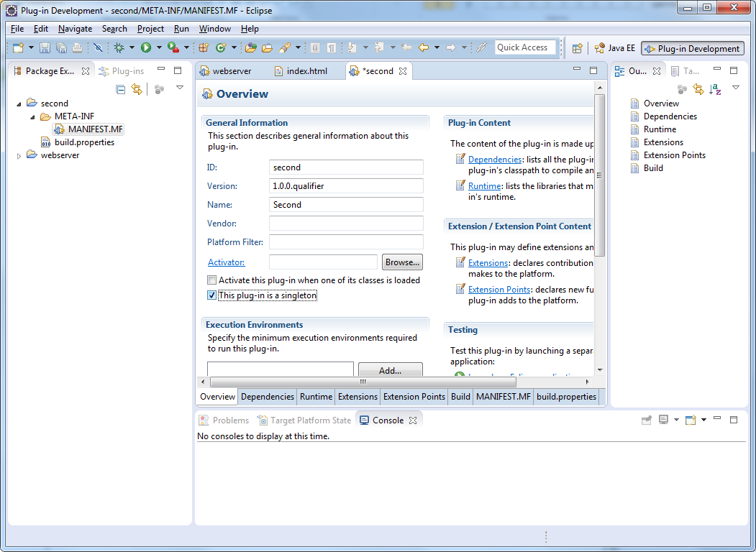
Task: Click the Browse... button
Action: click(x=402, y=262)
